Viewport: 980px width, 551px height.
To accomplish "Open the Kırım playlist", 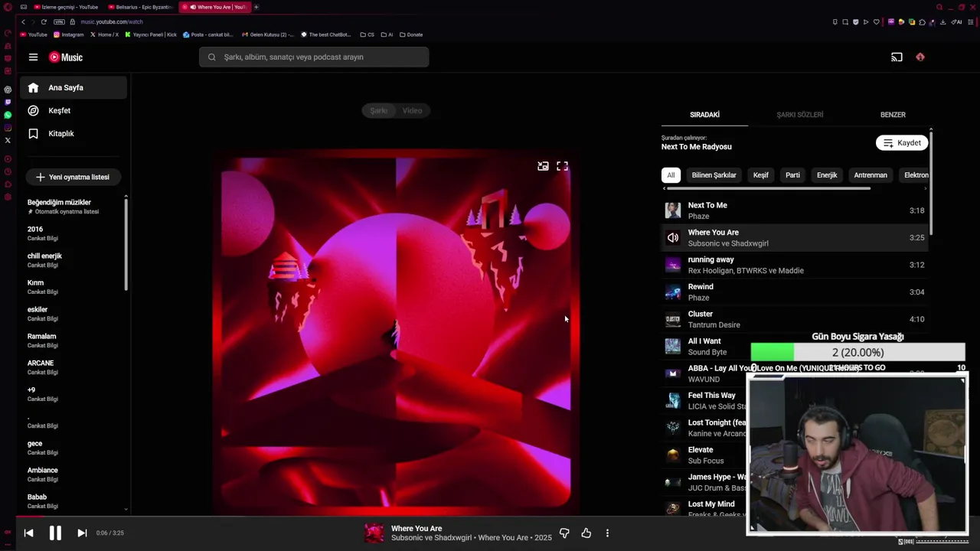I will point(73,287).
